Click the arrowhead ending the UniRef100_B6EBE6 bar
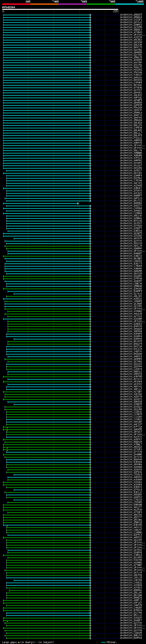This screenshot has height=644, width=146. tap(78, 204)
